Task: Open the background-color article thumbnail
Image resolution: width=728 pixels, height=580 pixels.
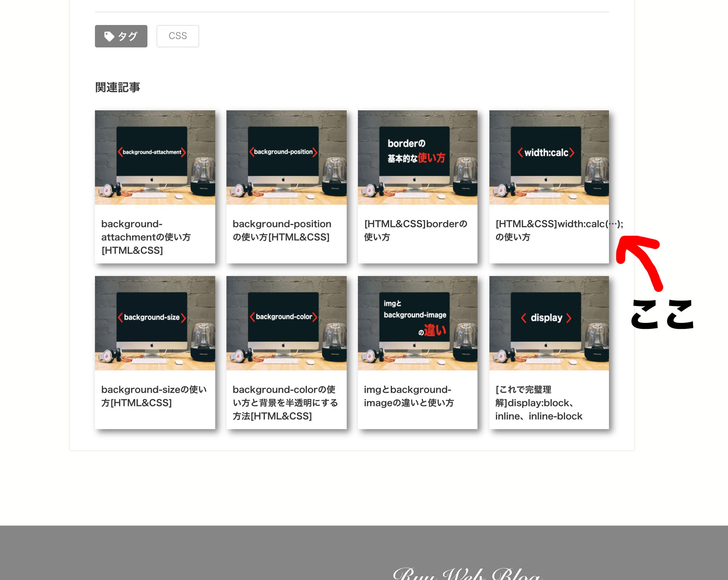Action: tap(286, 323)
